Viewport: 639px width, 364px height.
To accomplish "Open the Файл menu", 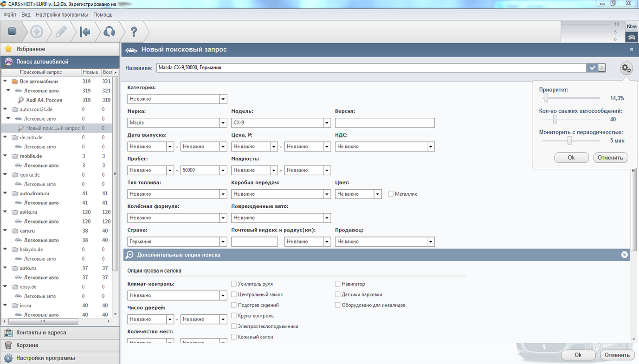I will (x=10, y=14).
